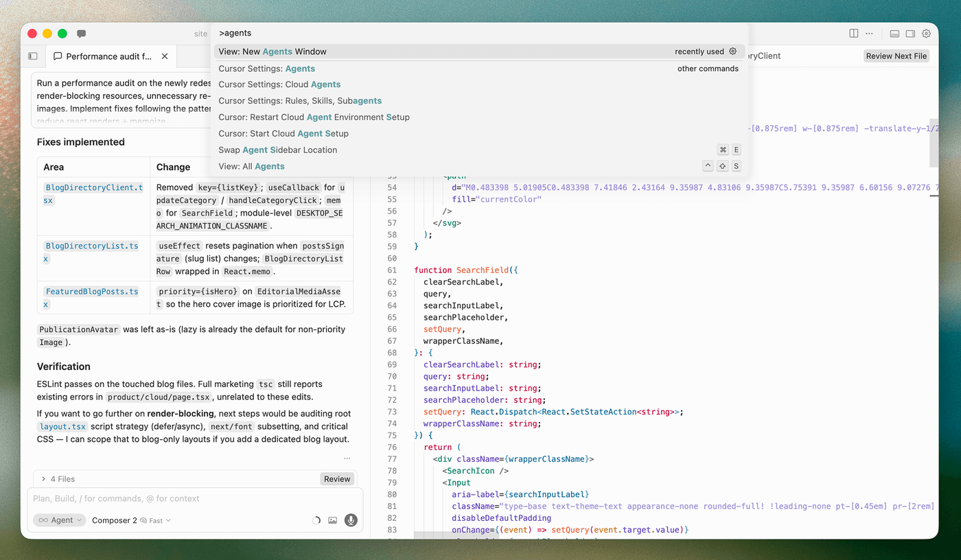This screenshot has height=560, width=961.
Task: Open the settings gear in title bar
Action: 926,34
